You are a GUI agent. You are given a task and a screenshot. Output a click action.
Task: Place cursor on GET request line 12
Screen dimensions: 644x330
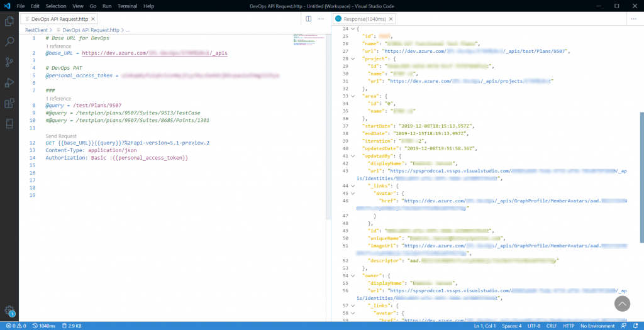point(127,143)
